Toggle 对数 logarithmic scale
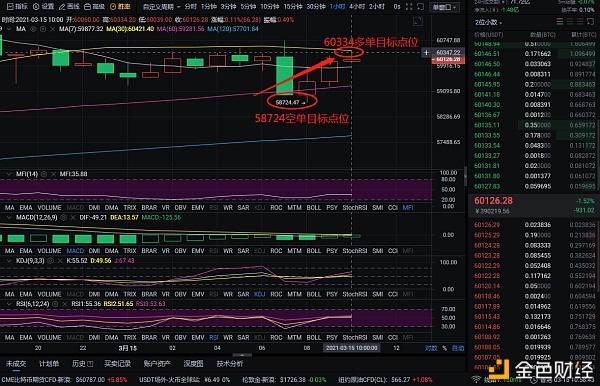This screenshot has width=600, height=386. click(x=431, y=348)
